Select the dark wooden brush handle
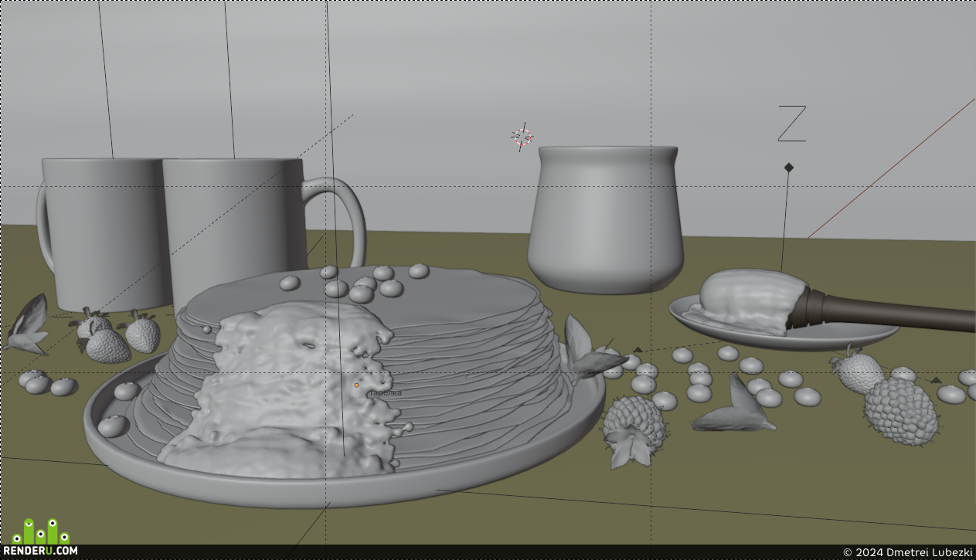The width and height of the screenshot is (976, 560). tap(881, 312)
